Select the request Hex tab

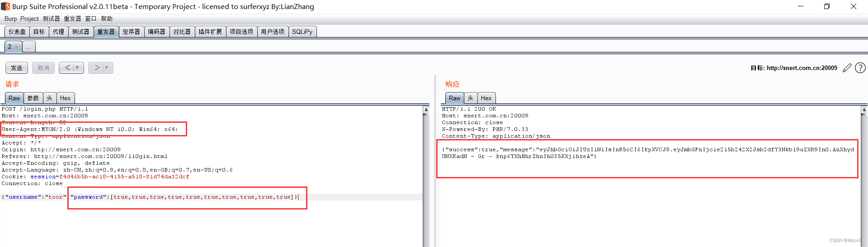tap(66, 98)
